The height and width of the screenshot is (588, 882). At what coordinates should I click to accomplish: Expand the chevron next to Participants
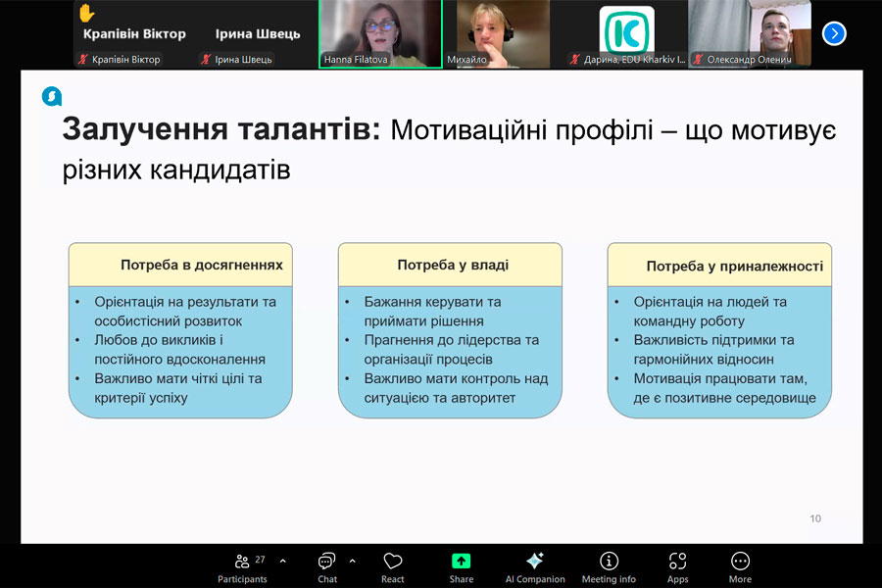pos(283,561)
